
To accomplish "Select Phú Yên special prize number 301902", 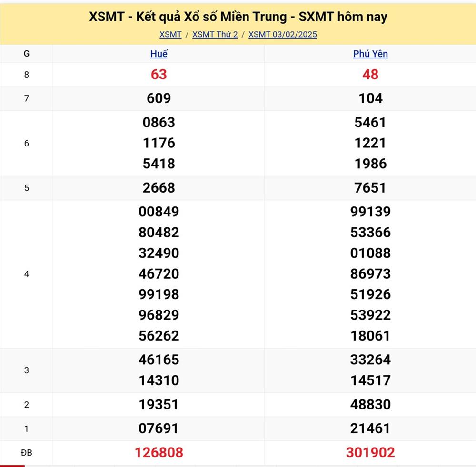I will [x=370, y=452].
